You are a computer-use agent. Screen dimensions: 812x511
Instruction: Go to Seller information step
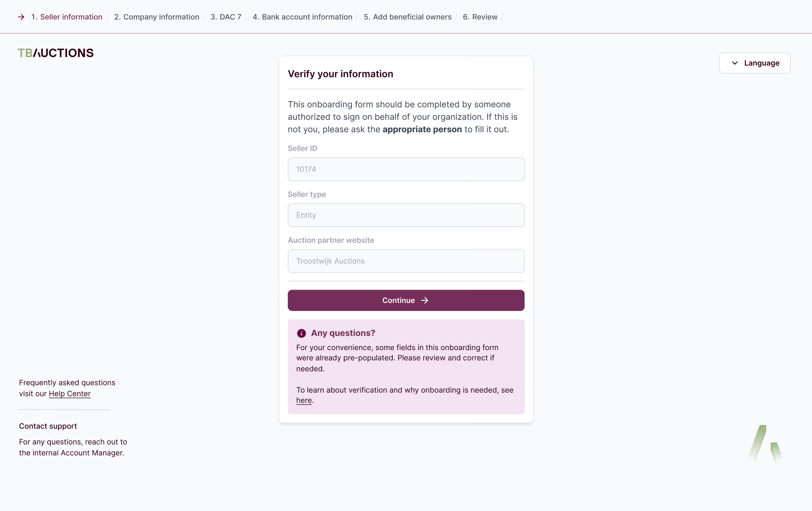click(x=67, y=17)
